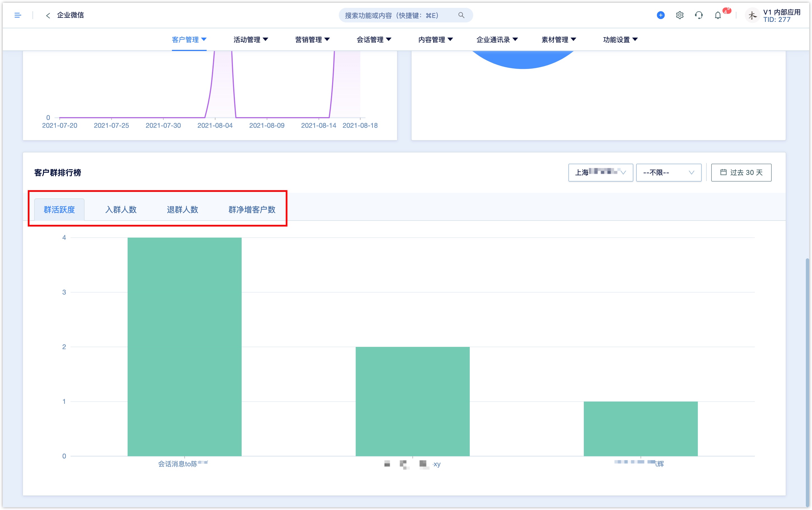The width and height of the screenshot is (812, 510).
Task: Click the 2021-07-30 axis label
Action: [x=163, y=126]
